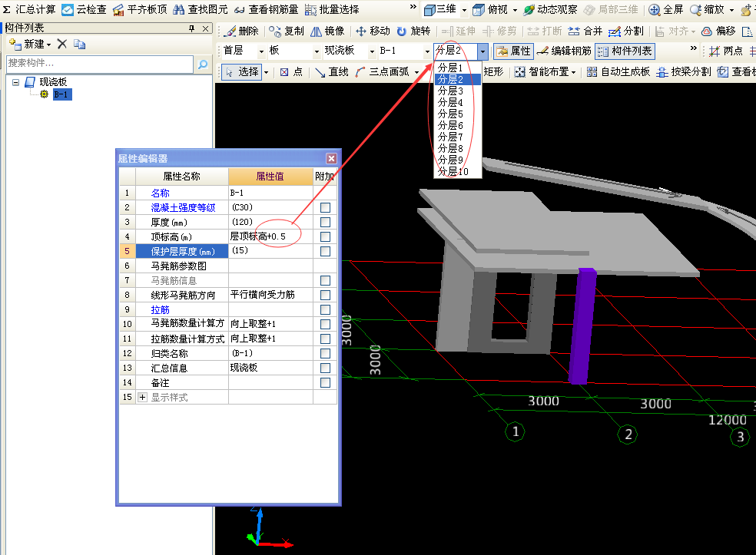Click the 分层2 layer combo arrow
The image size is (756, 555).
point(482,51)
